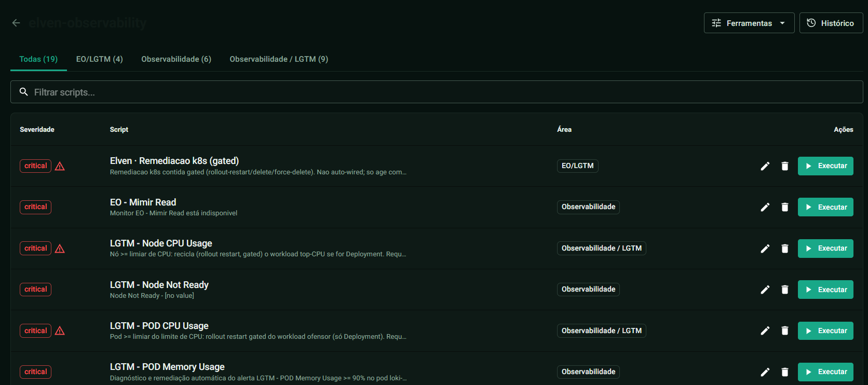Delete the LGTM - POD Memory Usage script
This screenshot has width=868, height=385.
pyautogui.click(x=784, y=372)
